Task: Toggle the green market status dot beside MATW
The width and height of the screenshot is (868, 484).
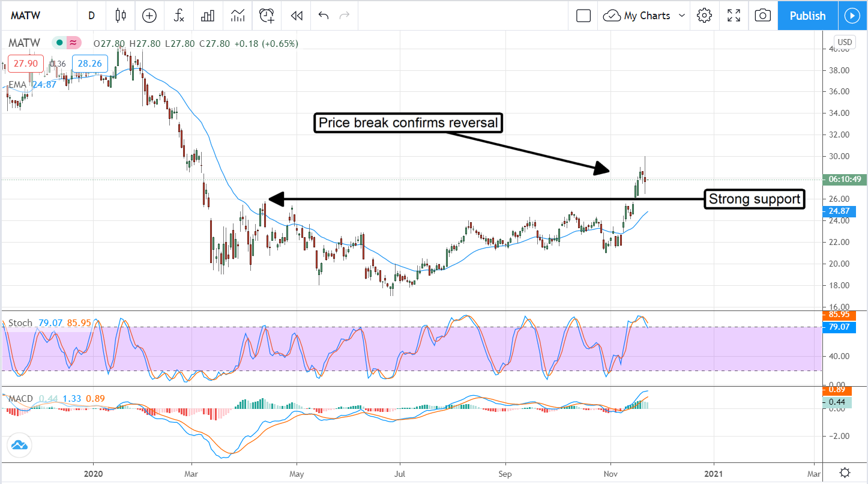Action: point(58,43)
